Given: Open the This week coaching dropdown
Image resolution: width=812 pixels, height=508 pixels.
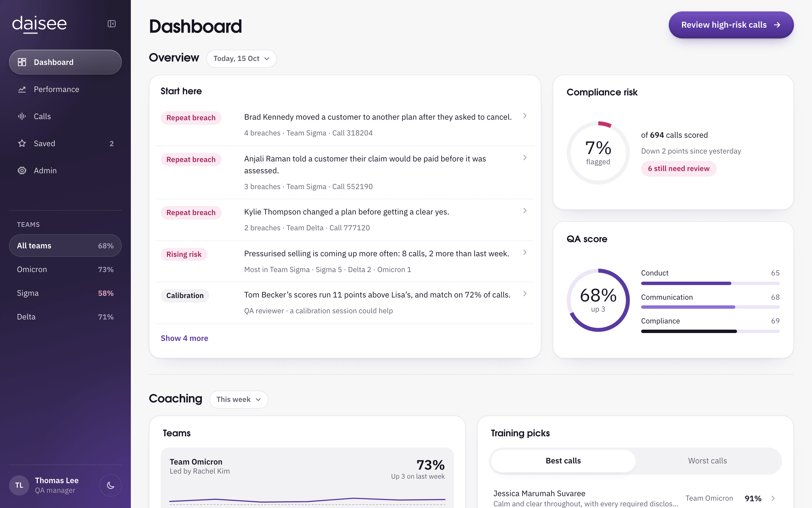Looking at the screenshot, I should tap(239, 399).
